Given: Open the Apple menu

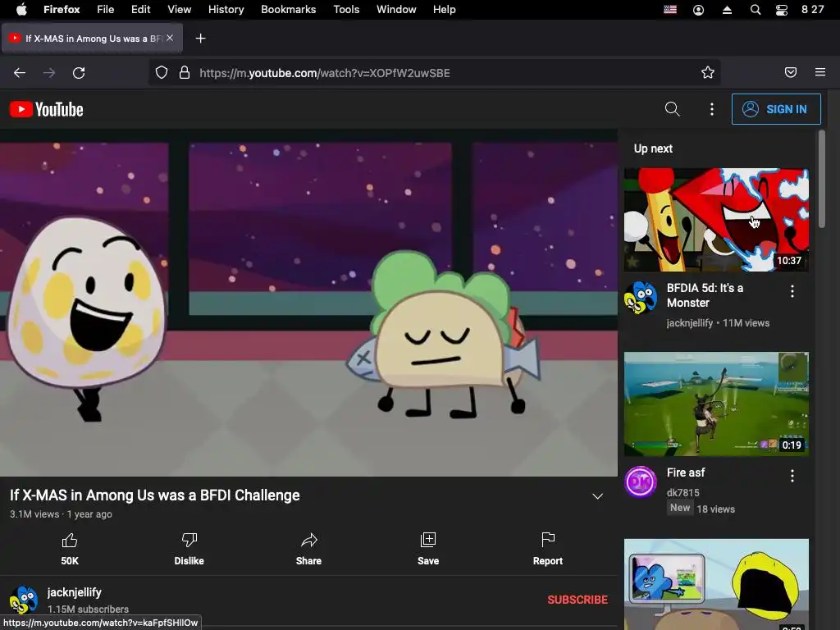Looking at the screenshot, I should click(x=21, y=9).
